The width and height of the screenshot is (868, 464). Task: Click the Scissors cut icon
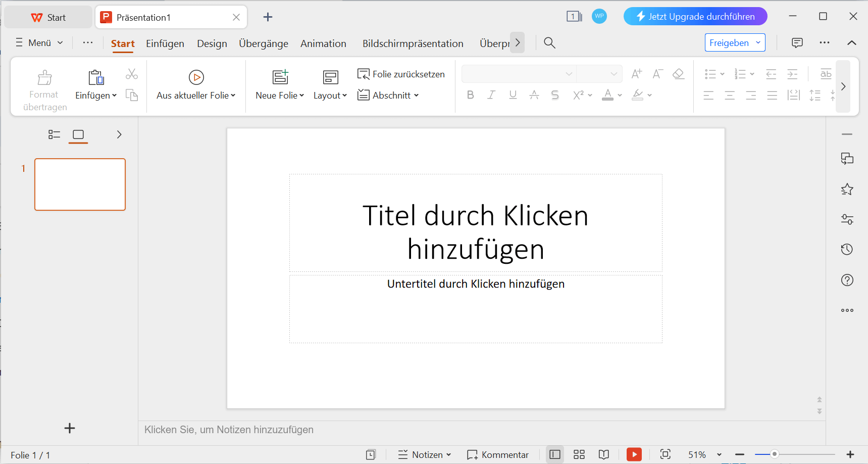(131, 74)
